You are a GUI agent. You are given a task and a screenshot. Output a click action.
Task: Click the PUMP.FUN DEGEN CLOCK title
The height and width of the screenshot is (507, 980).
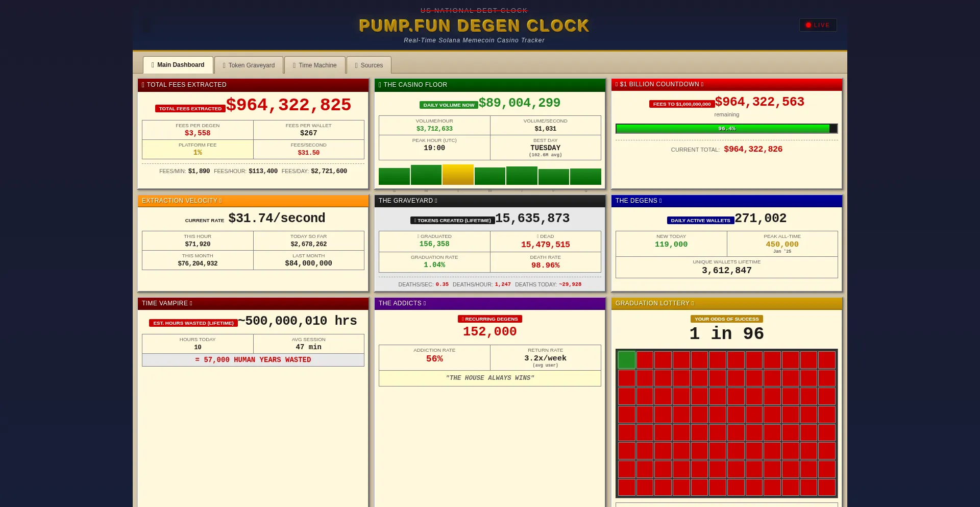474,26
